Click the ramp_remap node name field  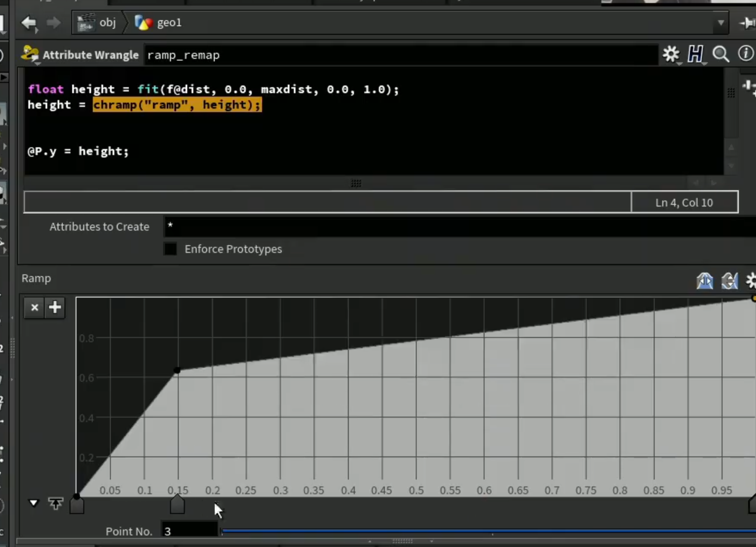pyautogui.click(x=401, y=55)
